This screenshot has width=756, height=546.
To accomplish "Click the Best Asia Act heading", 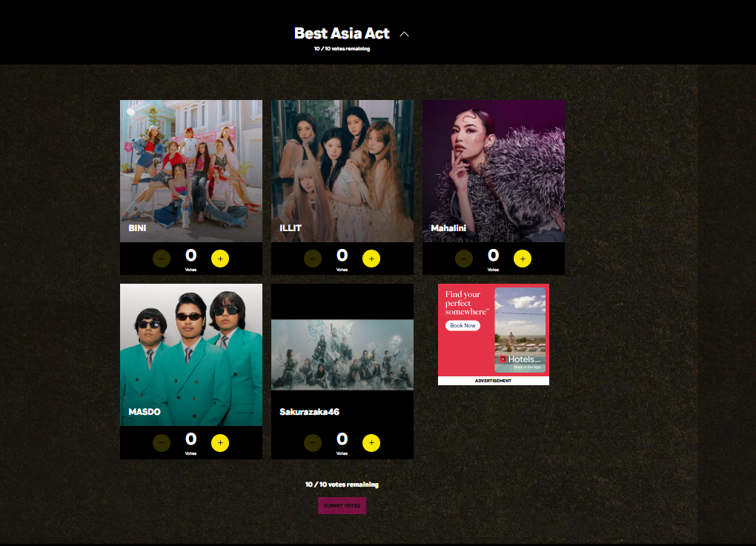I will click(x=342, y=33).
